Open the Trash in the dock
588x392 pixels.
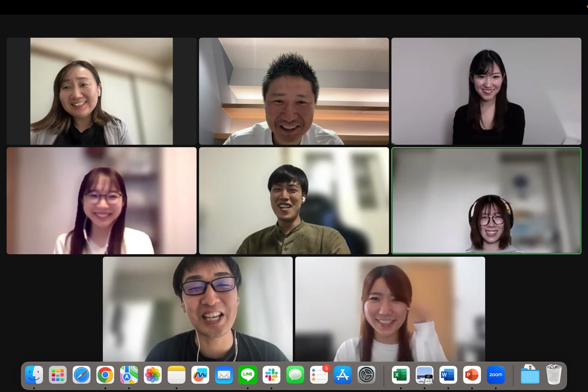[553, 375]
